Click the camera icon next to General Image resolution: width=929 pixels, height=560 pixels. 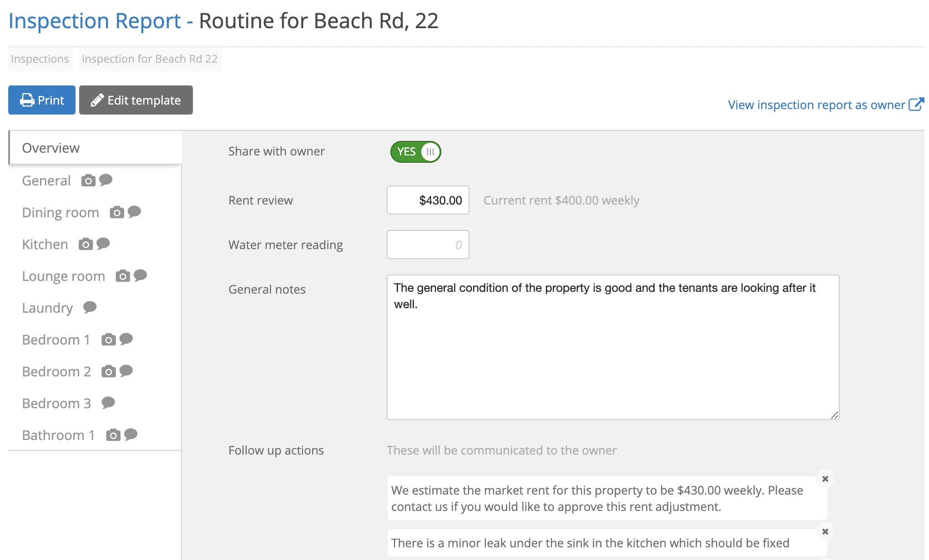(x=88, y=181)
